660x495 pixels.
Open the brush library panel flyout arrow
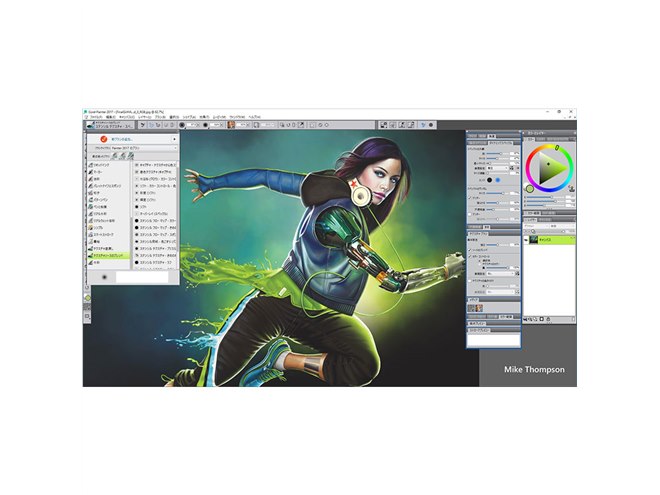click(174, 139)
